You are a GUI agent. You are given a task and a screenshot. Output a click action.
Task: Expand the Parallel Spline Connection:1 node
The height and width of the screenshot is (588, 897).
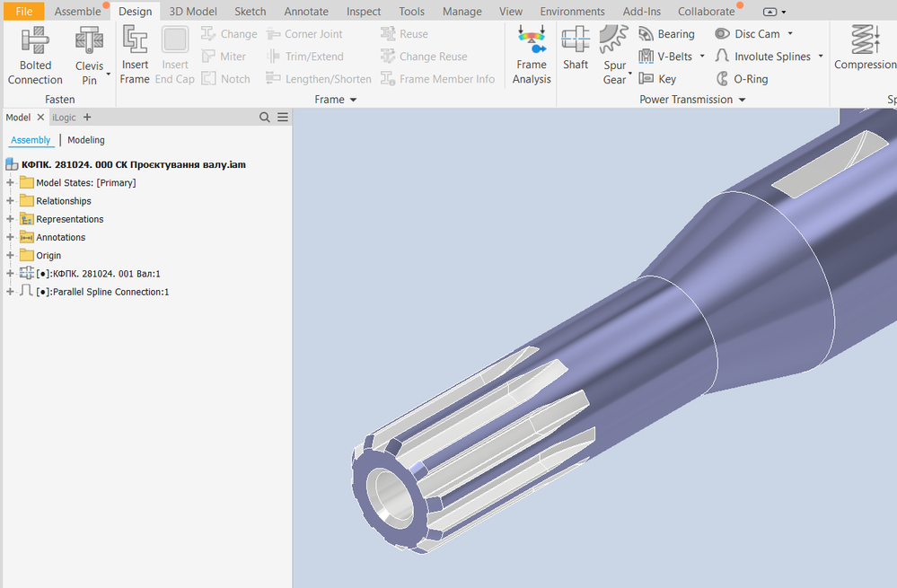pyautogui.click(x=10, y=292)
